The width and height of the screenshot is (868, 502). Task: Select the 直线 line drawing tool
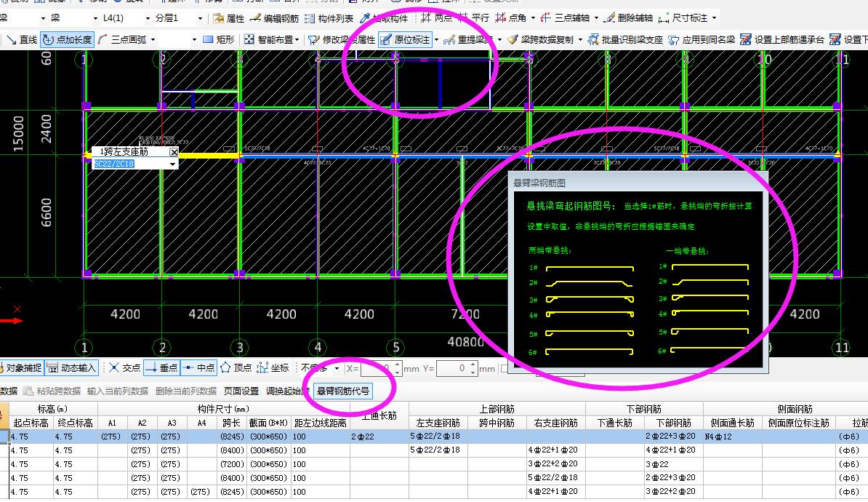click(x=21, y=40)
